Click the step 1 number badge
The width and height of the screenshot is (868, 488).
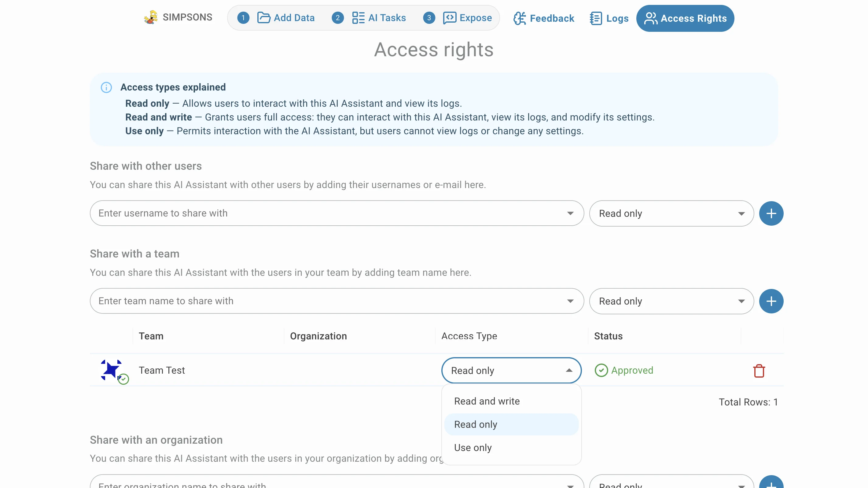click(x=243, y=18)
